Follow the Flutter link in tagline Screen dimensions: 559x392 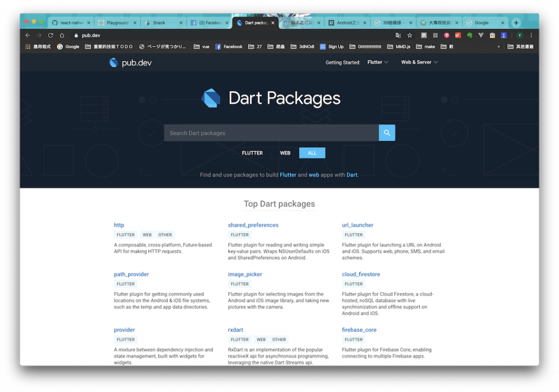click(288, 175)
